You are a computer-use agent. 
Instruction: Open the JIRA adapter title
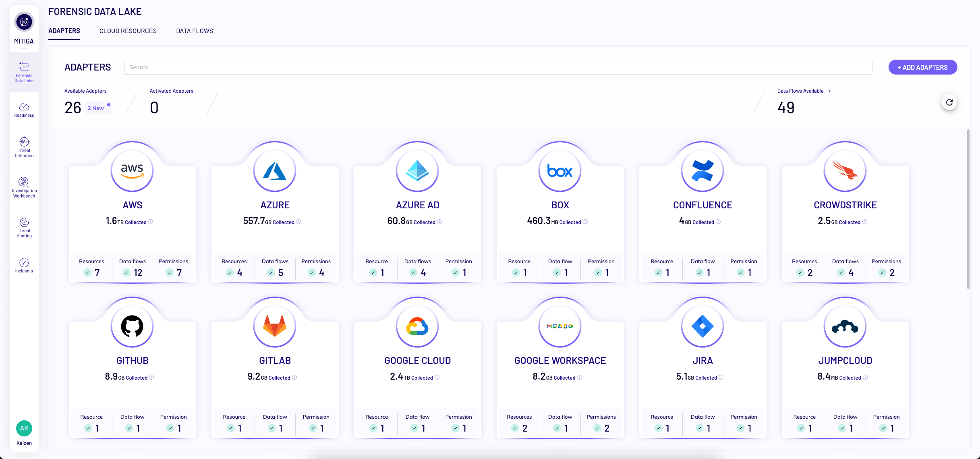(x=703, y=361)
